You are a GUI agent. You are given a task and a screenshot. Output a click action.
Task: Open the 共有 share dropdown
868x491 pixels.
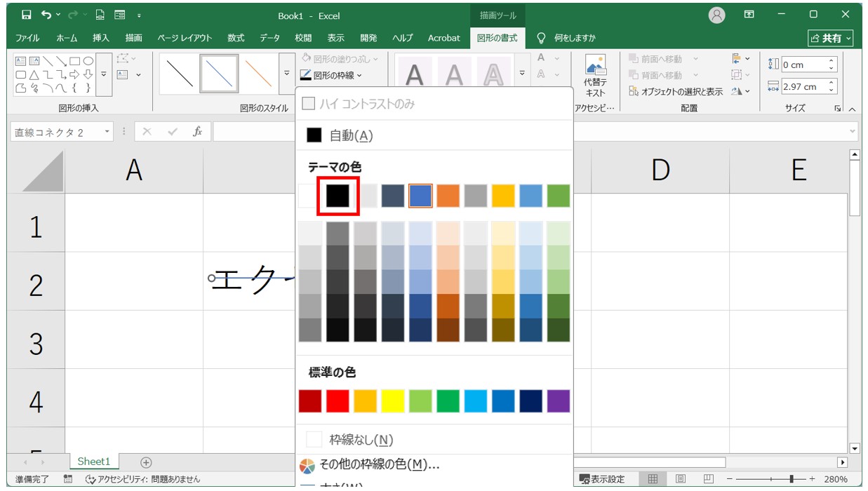[831, 38]
